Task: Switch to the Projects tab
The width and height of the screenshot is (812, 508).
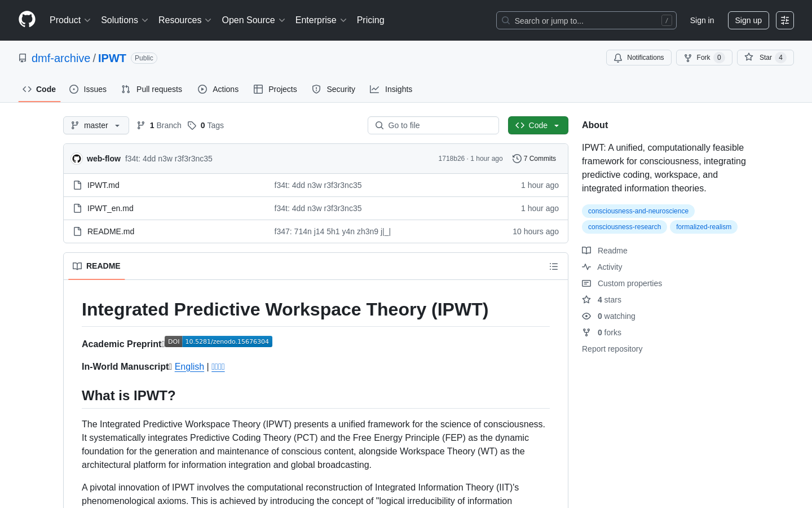Action: (x=275, y=89)
